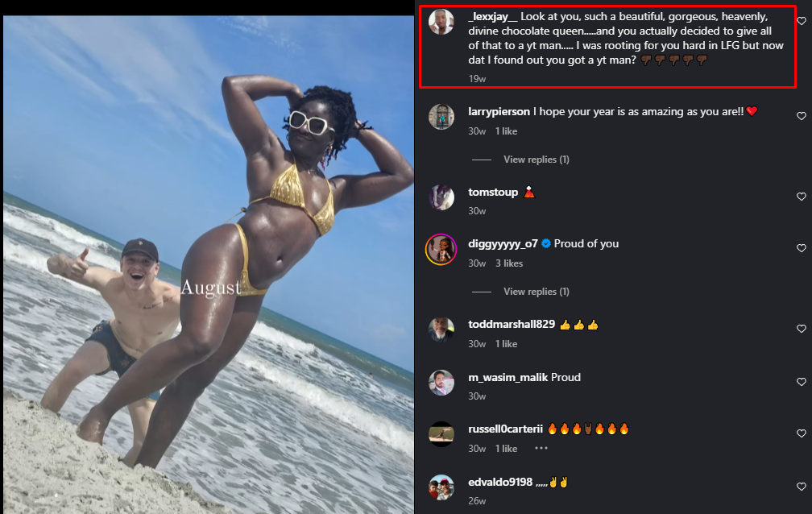The width and height of the screenshot is (812, 514).
Task: Click the beach post photo
Action: [208, 264]
